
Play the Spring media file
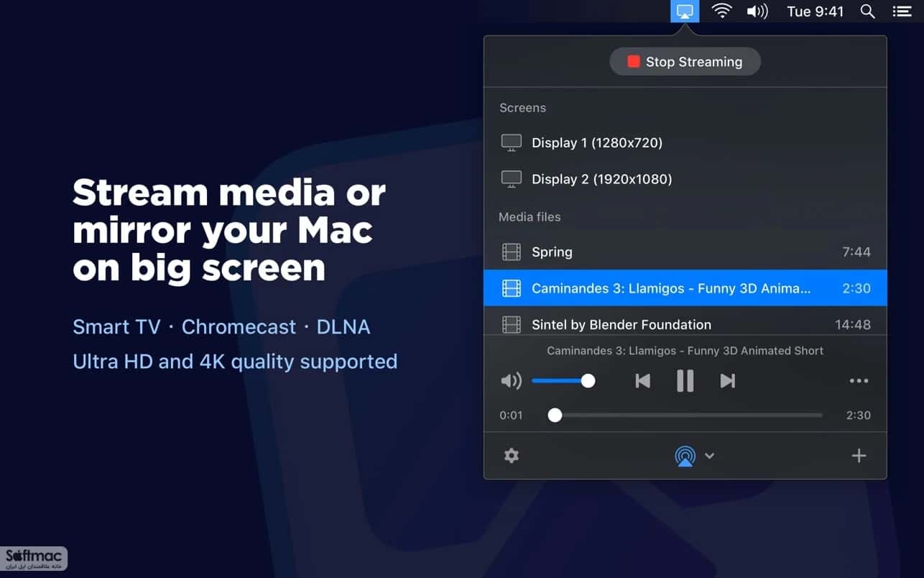[x=685, y=252]
